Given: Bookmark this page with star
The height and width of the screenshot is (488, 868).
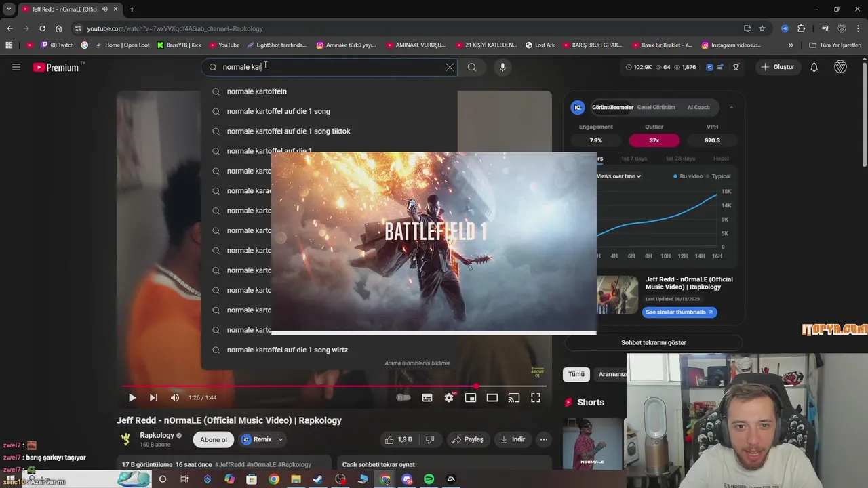Looking at the screenshot, I should point(762,28).
